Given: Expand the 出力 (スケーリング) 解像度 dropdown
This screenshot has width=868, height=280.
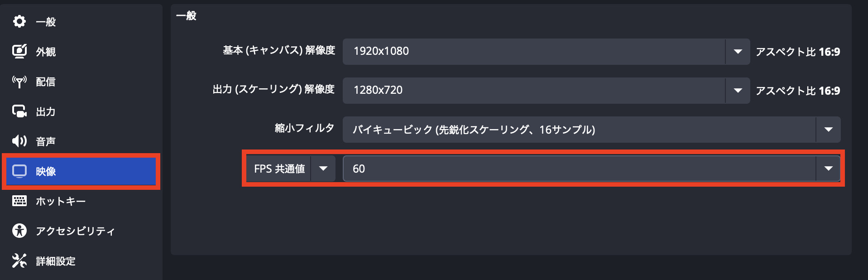Looking at the screenshot, I should [x=738, y=90].
